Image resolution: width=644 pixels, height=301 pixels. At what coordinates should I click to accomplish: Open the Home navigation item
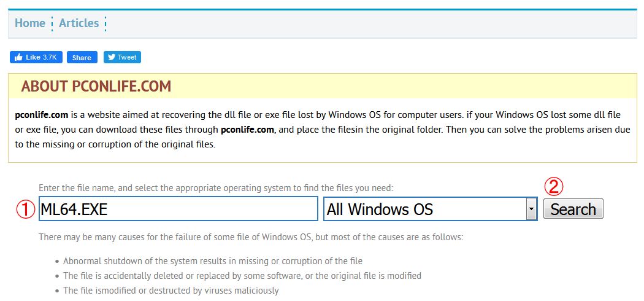coord(30,23)
